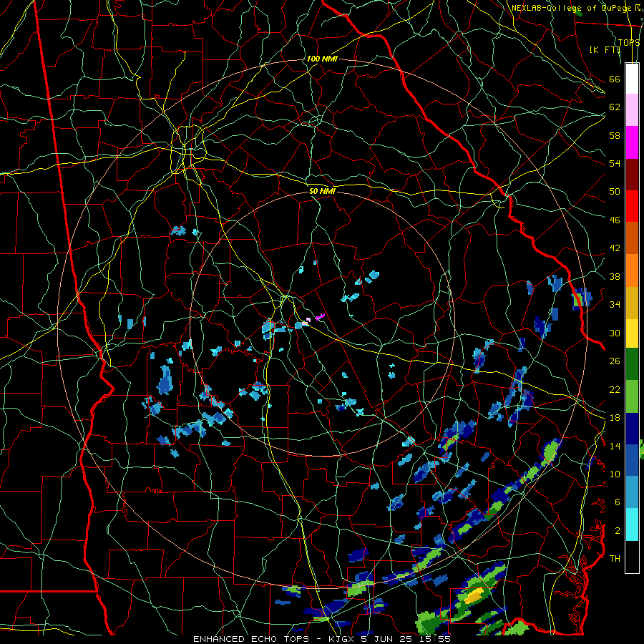Click the '46' legend value

[615, 220]
